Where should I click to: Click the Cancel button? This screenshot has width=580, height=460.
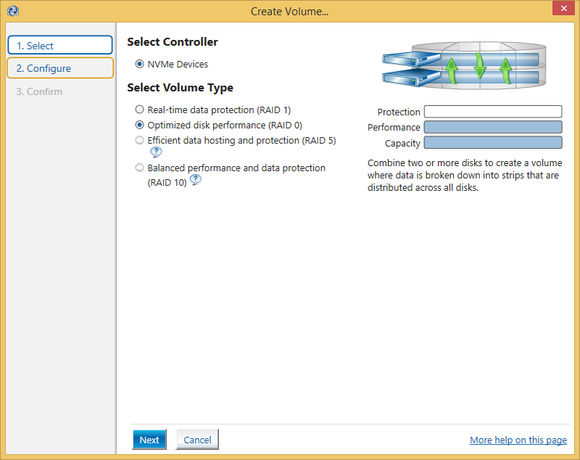197,440
